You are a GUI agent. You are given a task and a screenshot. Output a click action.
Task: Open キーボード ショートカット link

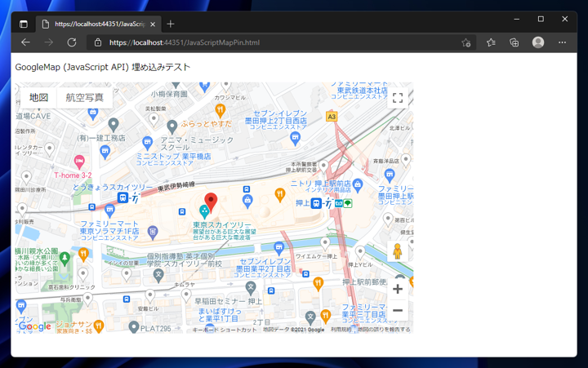click(x=225, y=330)
